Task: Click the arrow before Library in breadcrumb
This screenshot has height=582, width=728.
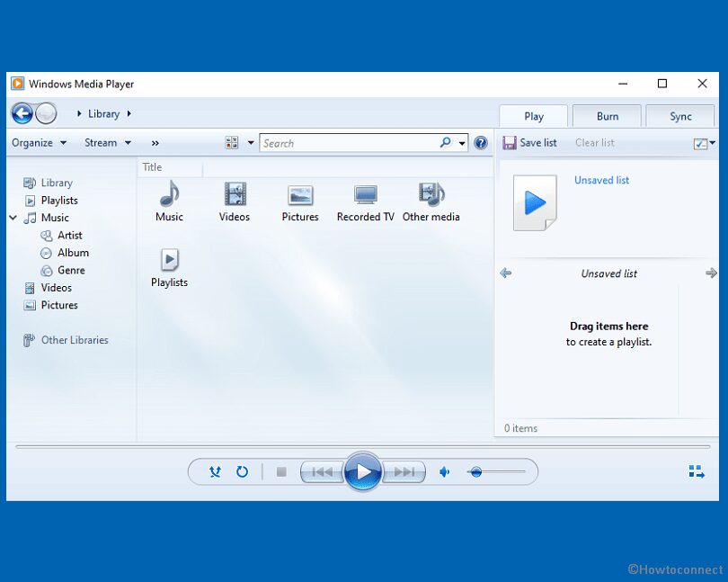Action: coord(79,113)
